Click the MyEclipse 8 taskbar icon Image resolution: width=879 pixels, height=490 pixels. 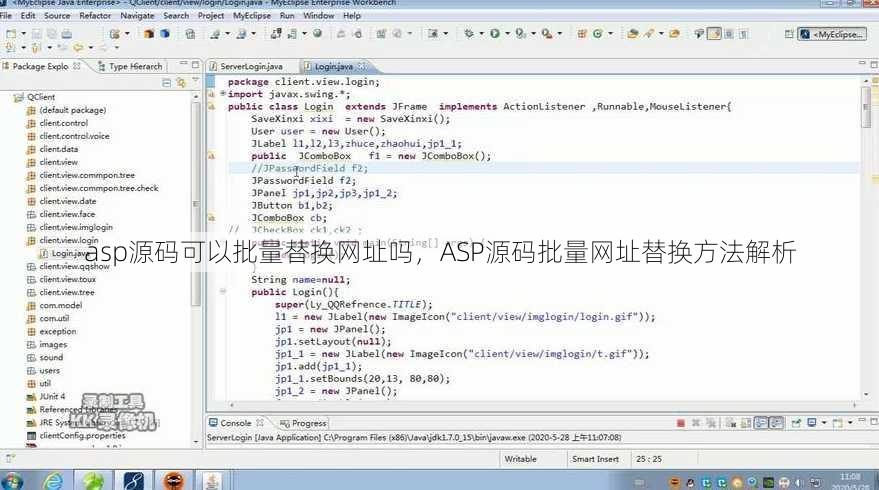pyautogui.click(x=133, y=481)
